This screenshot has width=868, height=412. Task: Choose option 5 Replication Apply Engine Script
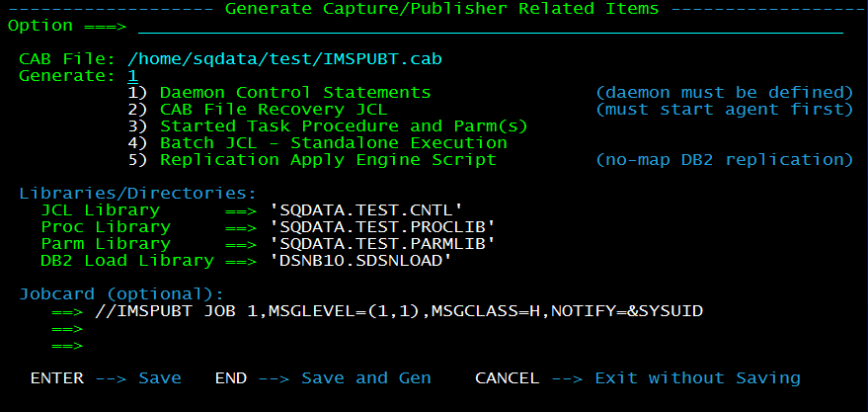(x=312, y=159)
